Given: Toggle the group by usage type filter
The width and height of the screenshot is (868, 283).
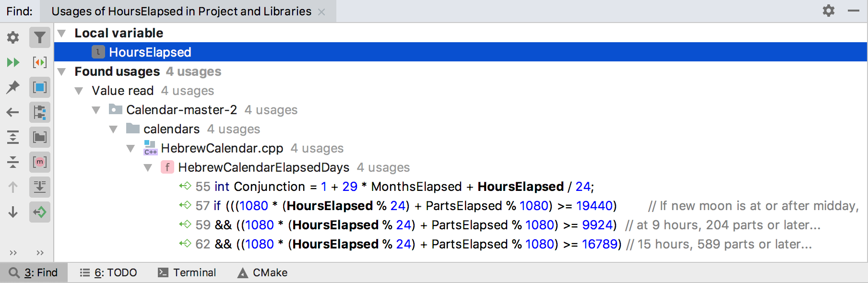Looking at the screenshot, I should (40, 37).
